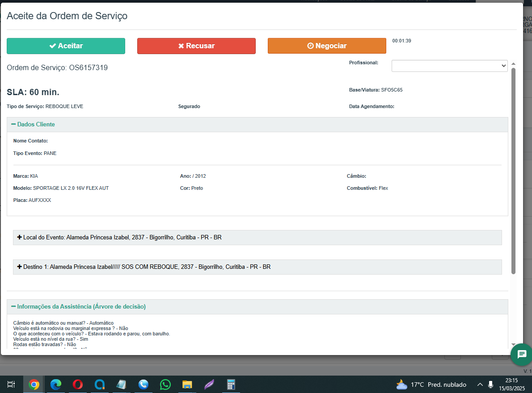The height and width of the screenshot is (393, 532).
Task: Show hidden system tray icons
Action: (480, 385)
